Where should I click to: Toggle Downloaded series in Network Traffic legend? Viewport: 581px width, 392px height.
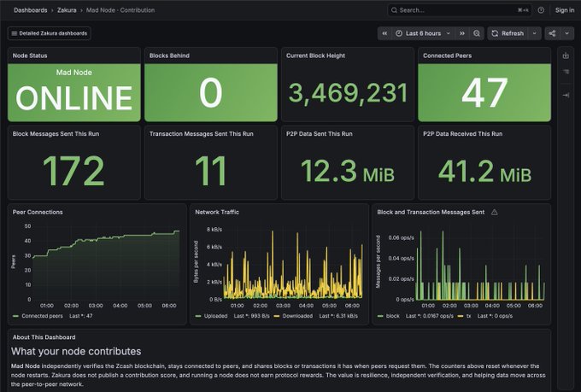297,316
